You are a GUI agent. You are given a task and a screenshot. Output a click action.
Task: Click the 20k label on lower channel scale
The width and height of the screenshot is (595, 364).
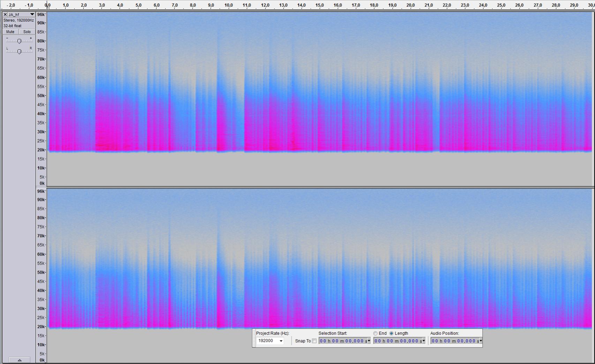(41, 327)
